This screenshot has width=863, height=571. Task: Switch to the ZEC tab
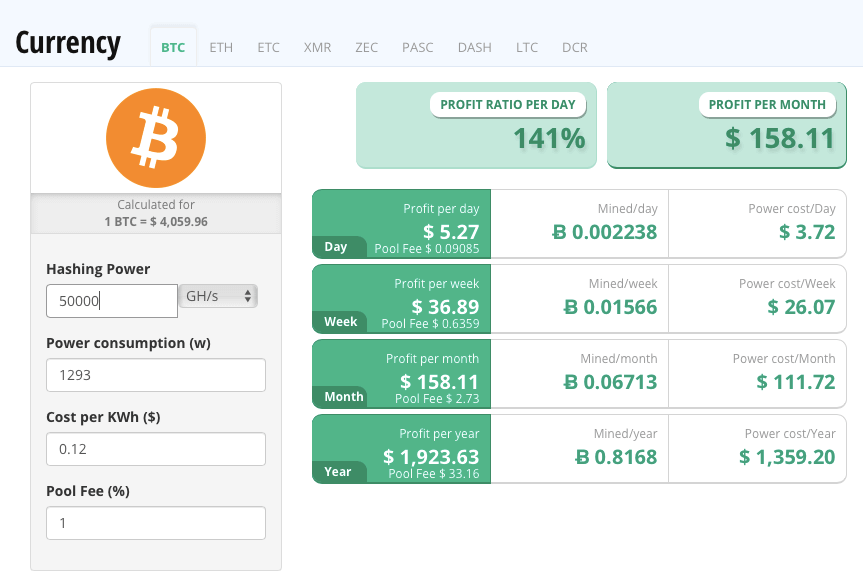tap(366, 47)
